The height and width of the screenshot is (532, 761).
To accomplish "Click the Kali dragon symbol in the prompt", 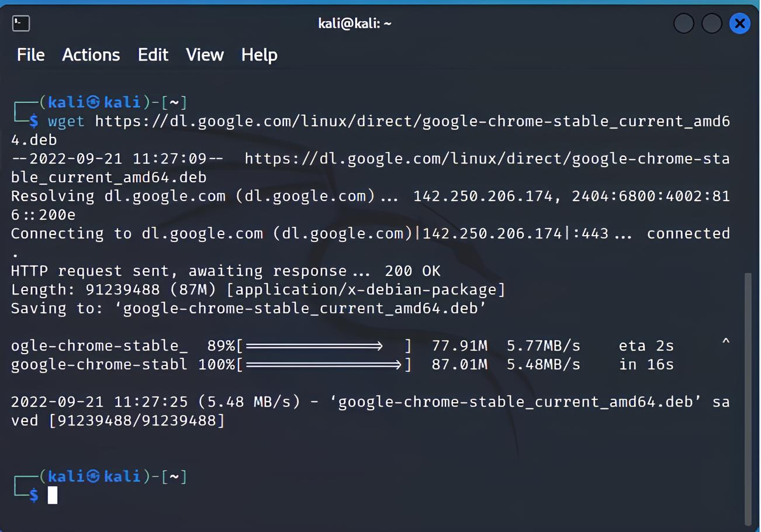I will [94, 102].
